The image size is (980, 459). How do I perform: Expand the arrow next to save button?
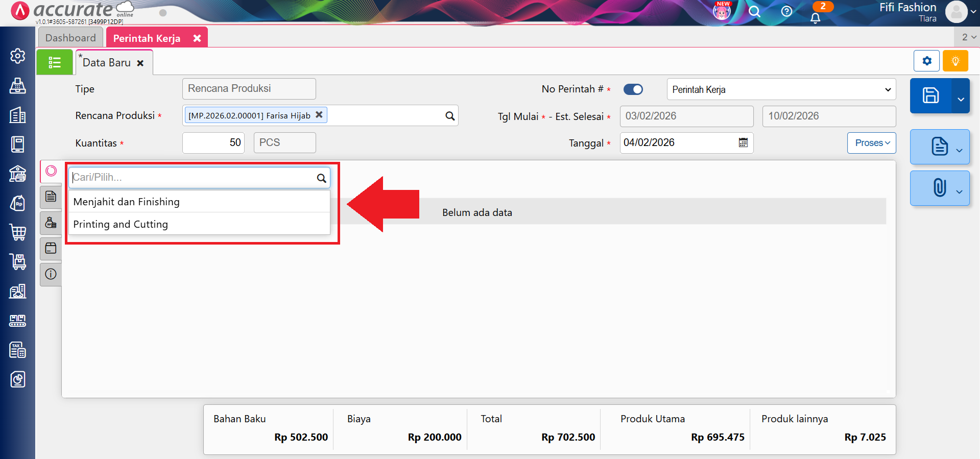click(x=961, y=99)
